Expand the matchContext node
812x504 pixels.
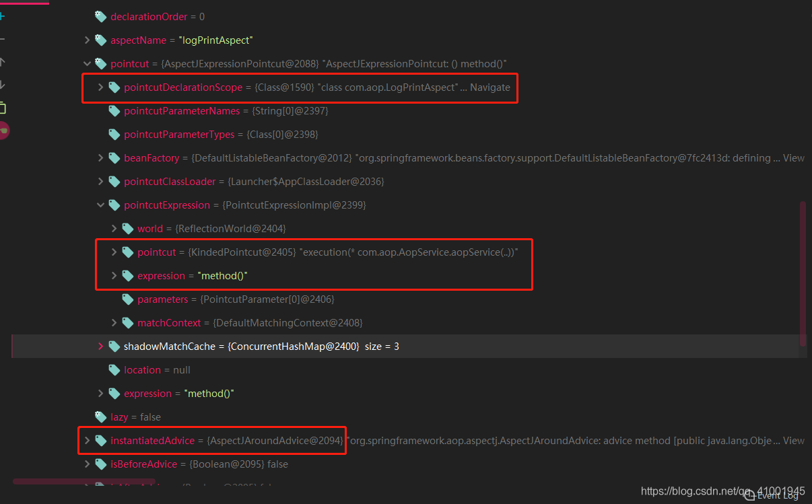click(114, 323)
